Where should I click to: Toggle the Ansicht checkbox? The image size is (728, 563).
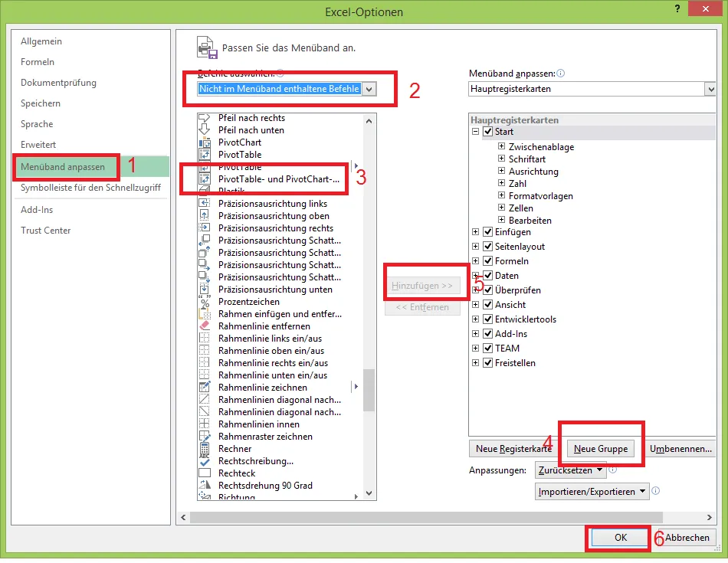(x=487, y=305)
